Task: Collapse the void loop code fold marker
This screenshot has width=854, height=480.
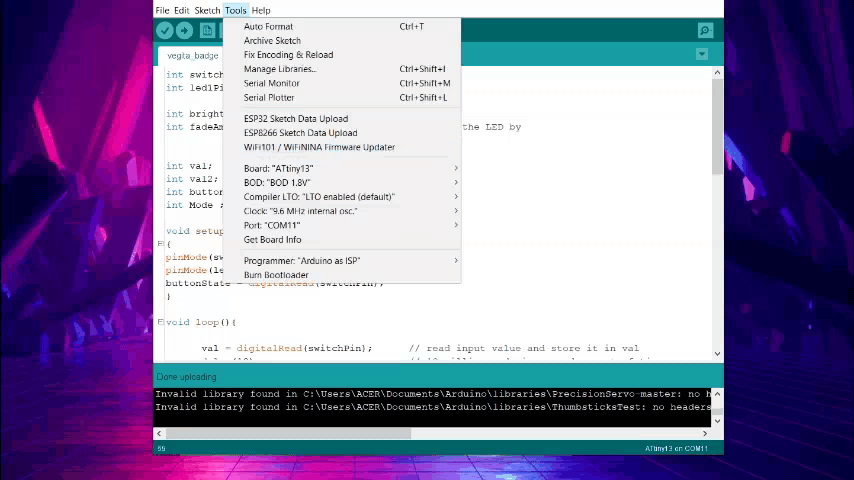Action: coord(160,322)
